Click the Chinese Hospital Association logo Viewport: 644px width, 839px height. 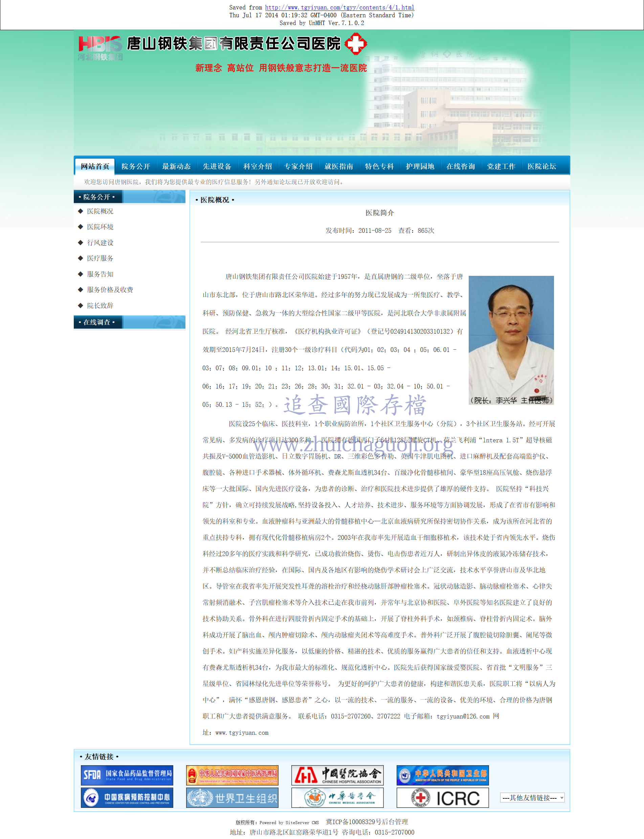337,775
